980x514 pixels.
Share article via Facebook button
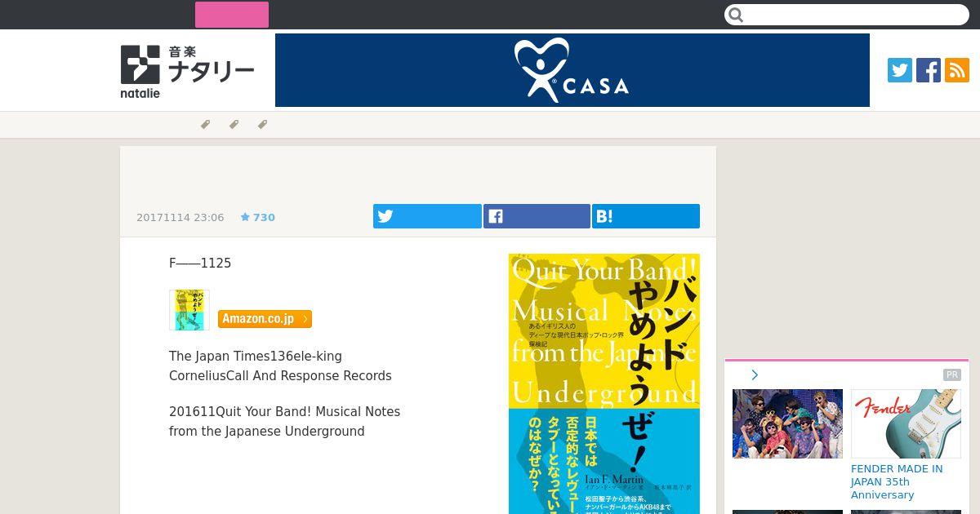tap(537, 216)
